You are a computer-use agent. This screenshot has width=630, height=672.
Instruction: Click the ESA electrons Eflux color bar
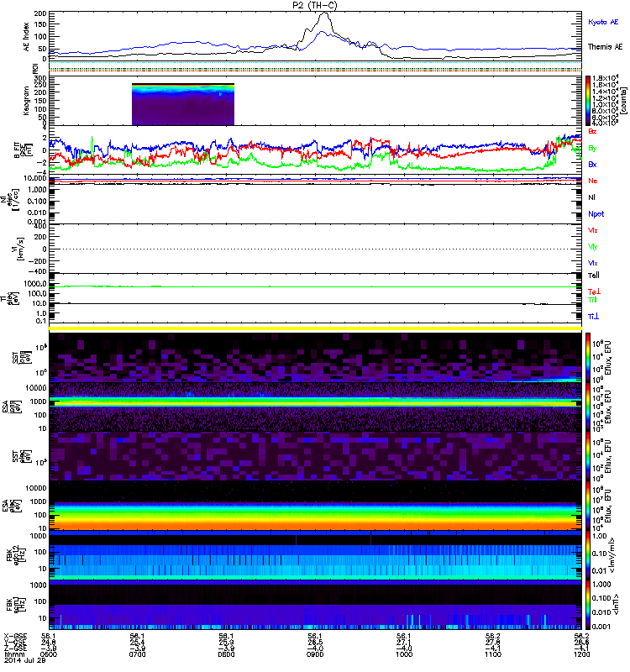pyautogui.click(x=588, y=506)
